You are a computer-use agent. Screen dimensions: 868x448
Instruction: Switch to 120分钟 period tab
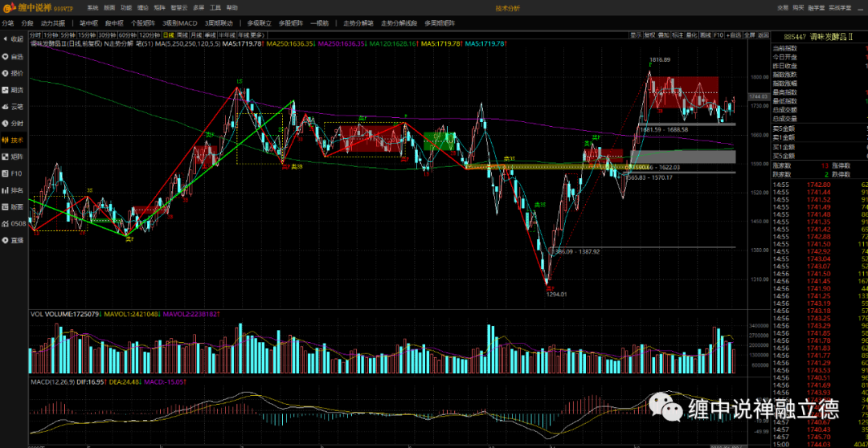(149, 35)
